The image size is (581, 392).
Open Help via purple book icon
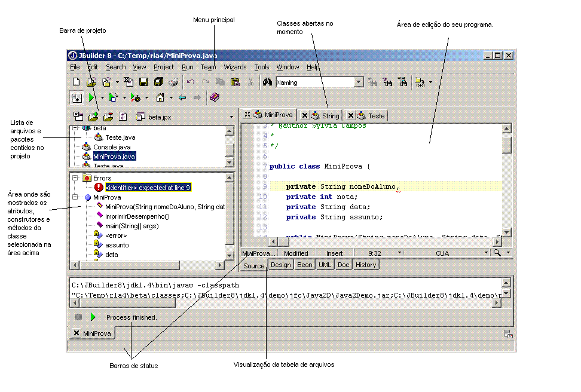pyautogui.click(x=215, y=97)
